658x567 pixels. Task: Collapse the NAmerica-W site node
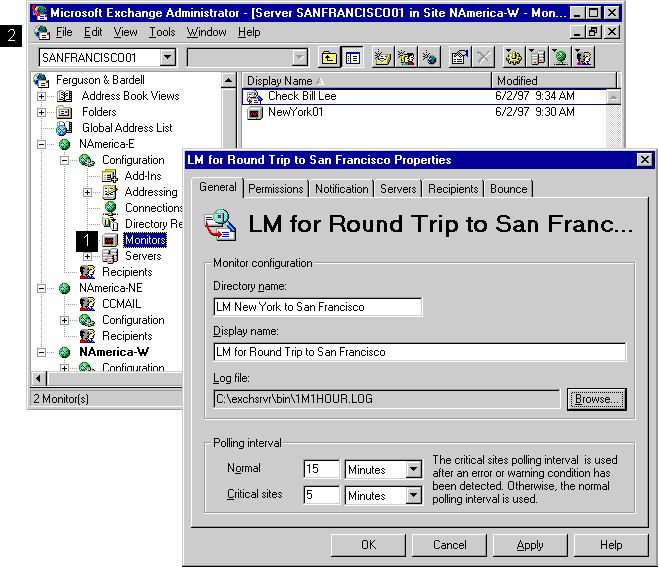[x=41, y=352]
